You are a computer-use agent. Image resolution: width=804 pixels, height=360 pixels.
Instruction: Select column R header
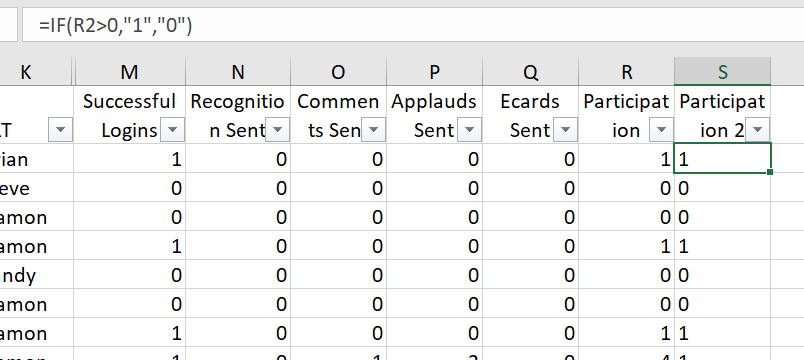point(626,72)
